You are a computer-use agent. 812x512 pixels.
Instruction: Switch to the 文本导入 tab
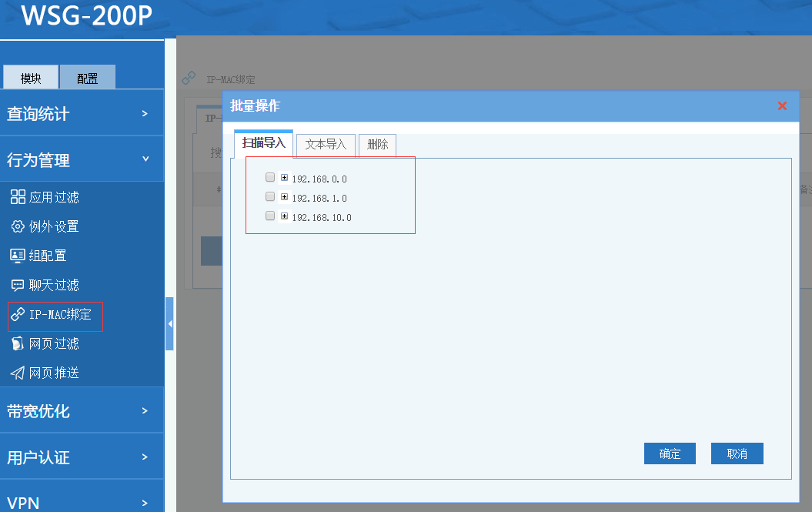tap(326, 145)
